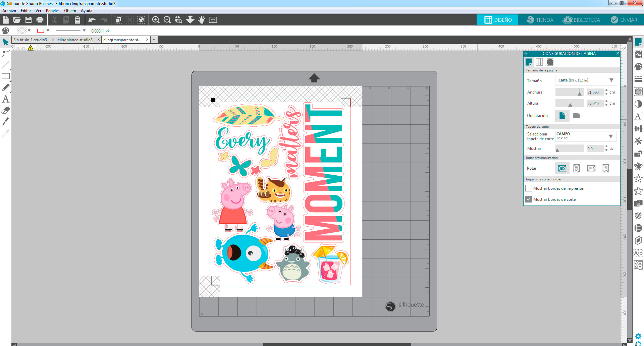Open the Line Style panel icon
This screenshot has width=644, height=346.
[x=638, y=79]
